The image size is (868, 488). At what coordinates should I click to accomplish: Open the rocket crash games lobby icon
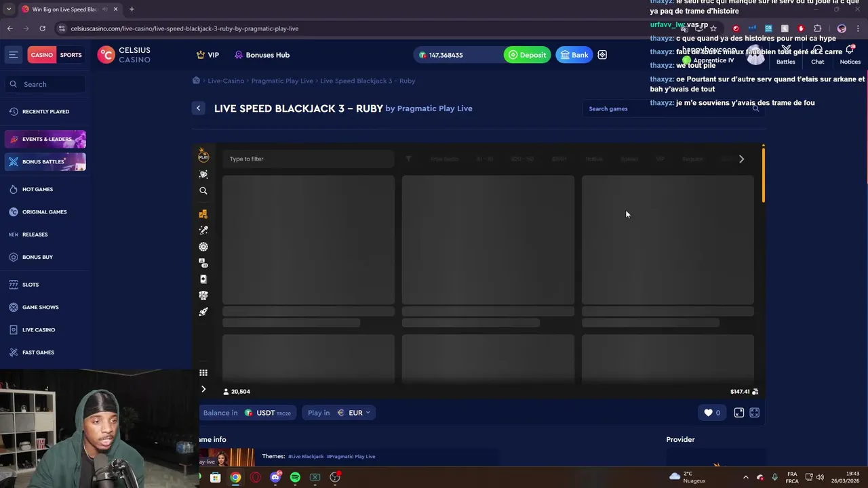203,312
